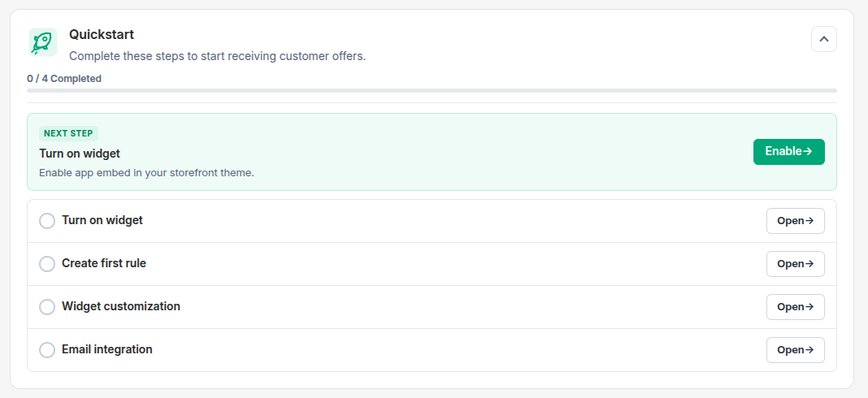Click the '0 / 4 Completed' text

click(x=64, y=79)
